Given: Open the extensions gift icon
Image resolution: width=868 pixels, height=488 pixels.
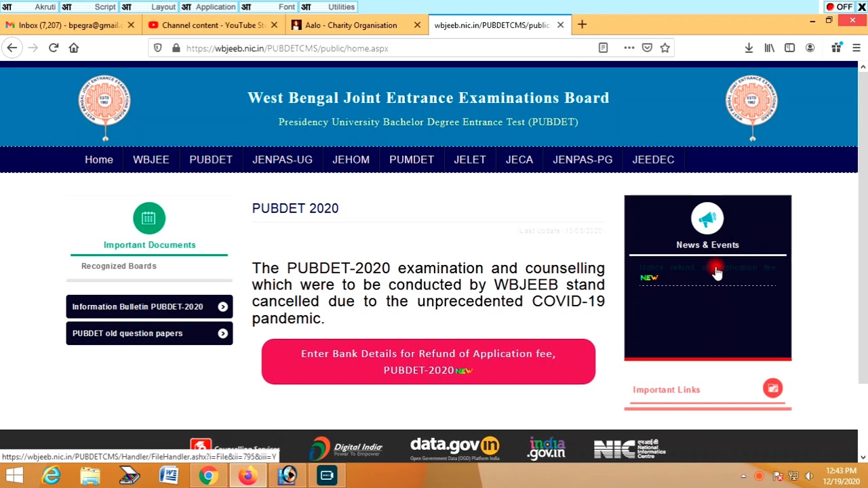Looking at the screenshot, I should [x=836, y=48].
